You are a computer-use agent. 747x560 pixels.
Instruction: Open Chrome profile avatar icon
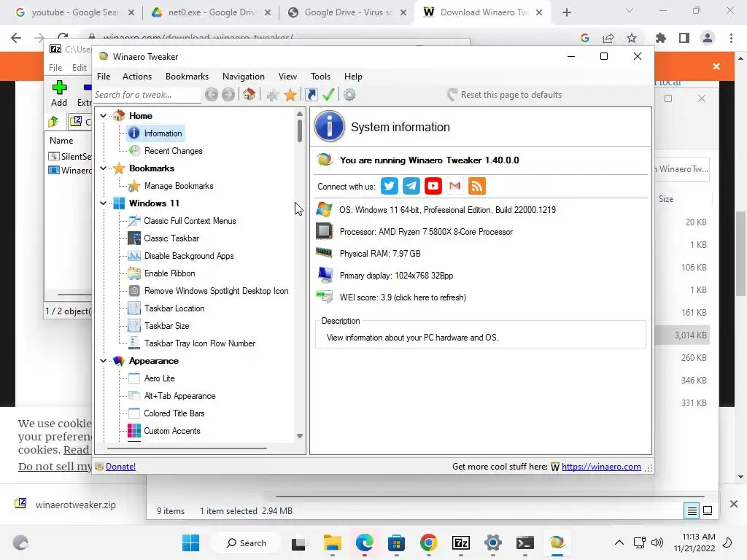pos(708,38)
